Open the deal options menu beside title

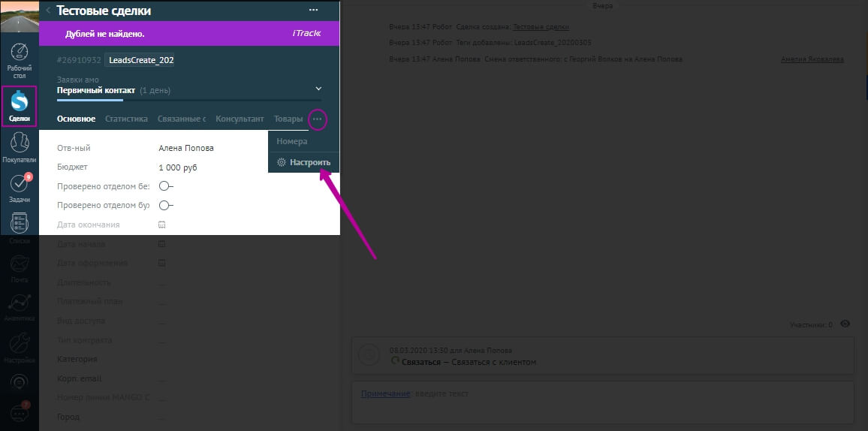[x=313, y=11]
